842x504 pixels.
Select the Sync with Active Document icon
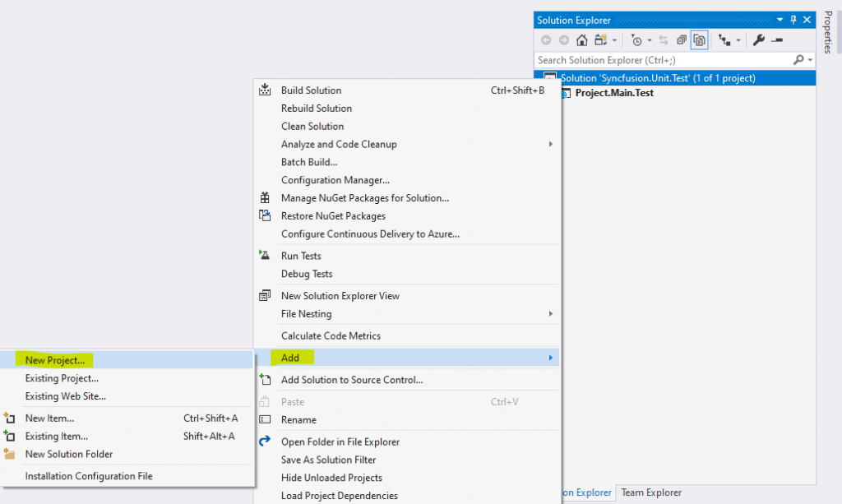[664, 39]
